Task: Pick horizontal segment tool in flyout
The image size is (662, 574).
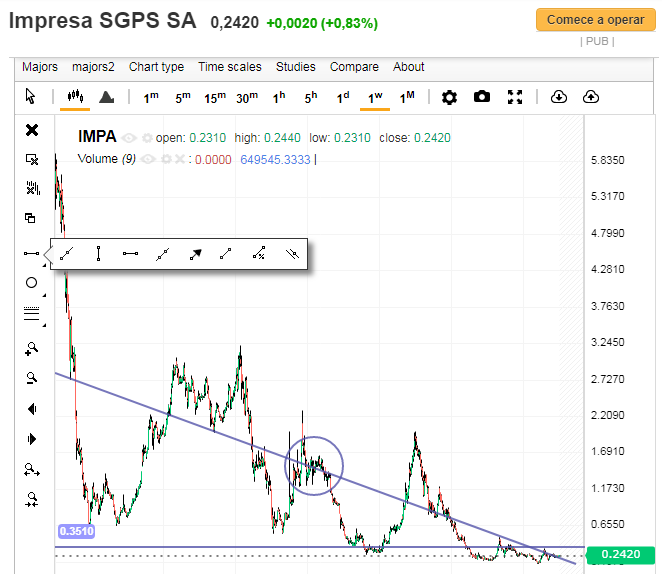Action: (130, 254)
